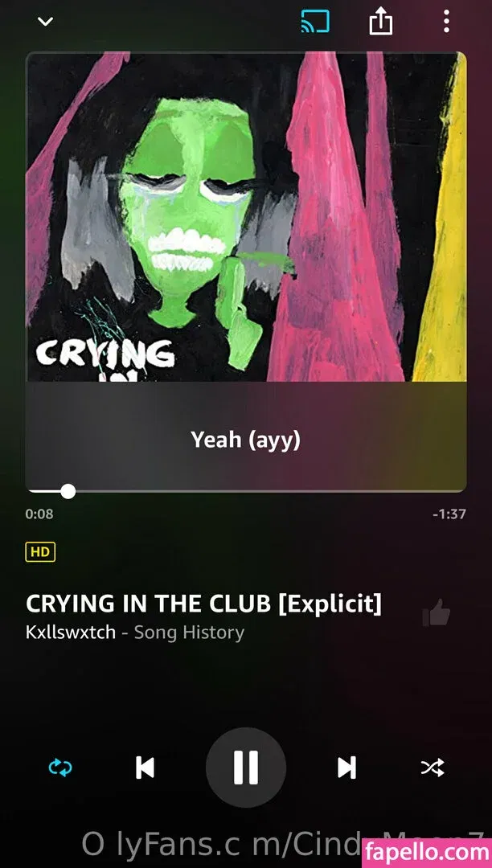Open the cast to device icon
Screen dimensions: 492x868
315,22
